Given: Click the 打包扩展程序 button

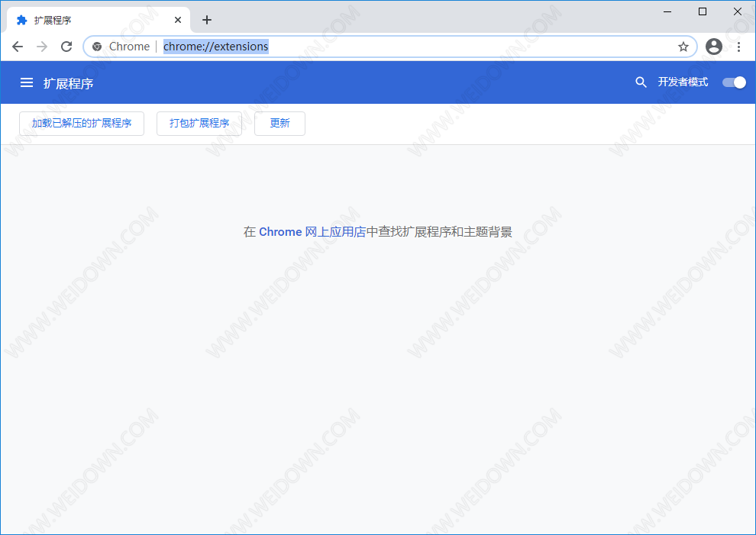Looking at the screenshot, I should point(199,124).
